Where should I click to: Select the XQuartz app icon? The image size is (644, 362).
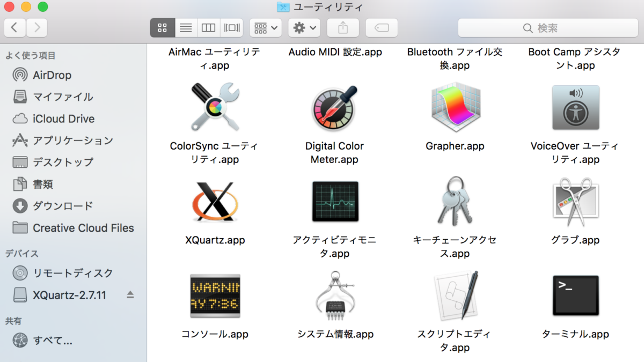click(x=215, y=202)
